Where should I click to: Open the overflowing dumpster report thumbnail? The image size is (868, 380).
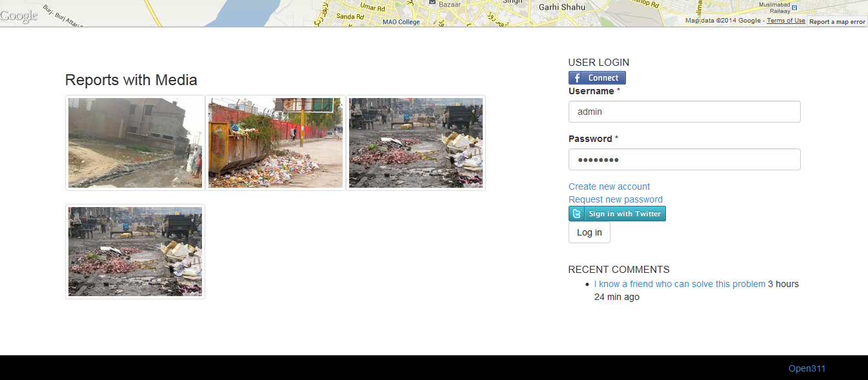[x=276, y=143]
